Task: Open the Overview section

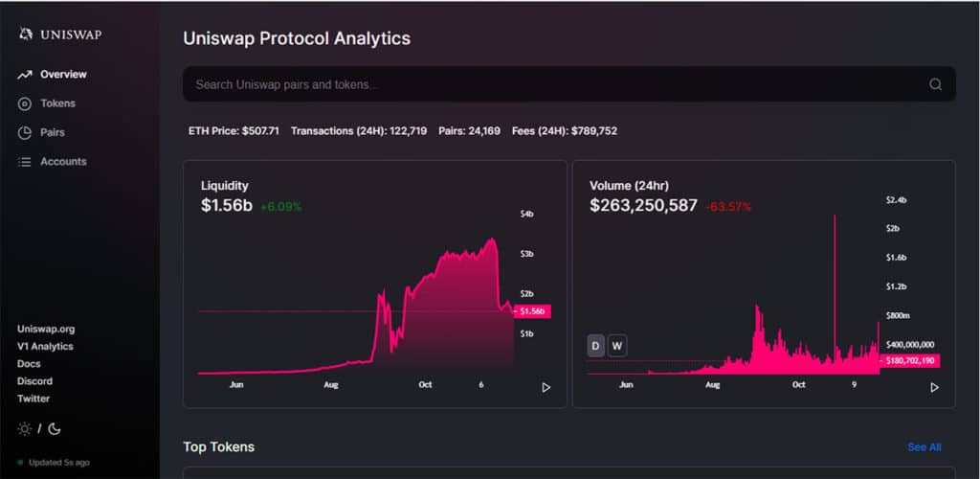Action: [x=63, y=75]
